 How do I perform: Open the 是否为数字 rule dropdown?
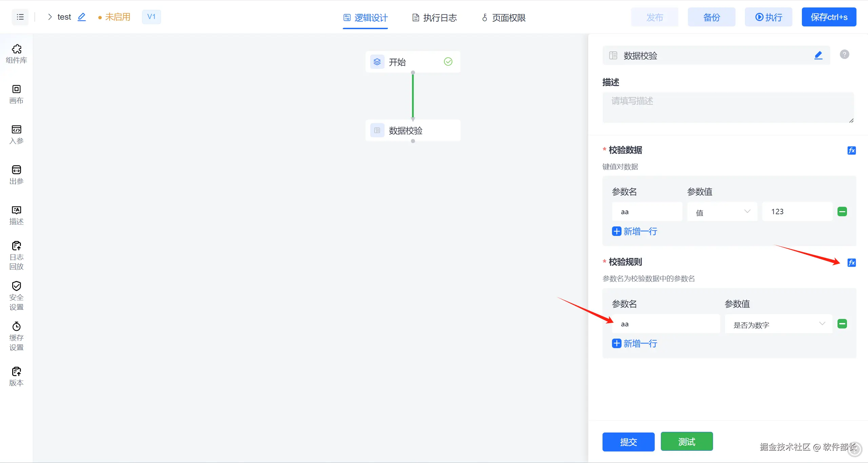[x=778, y=324]
